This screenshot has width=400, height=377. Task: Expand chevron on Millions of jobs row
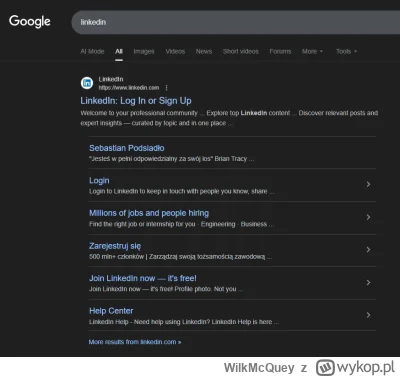coord(368,217)
